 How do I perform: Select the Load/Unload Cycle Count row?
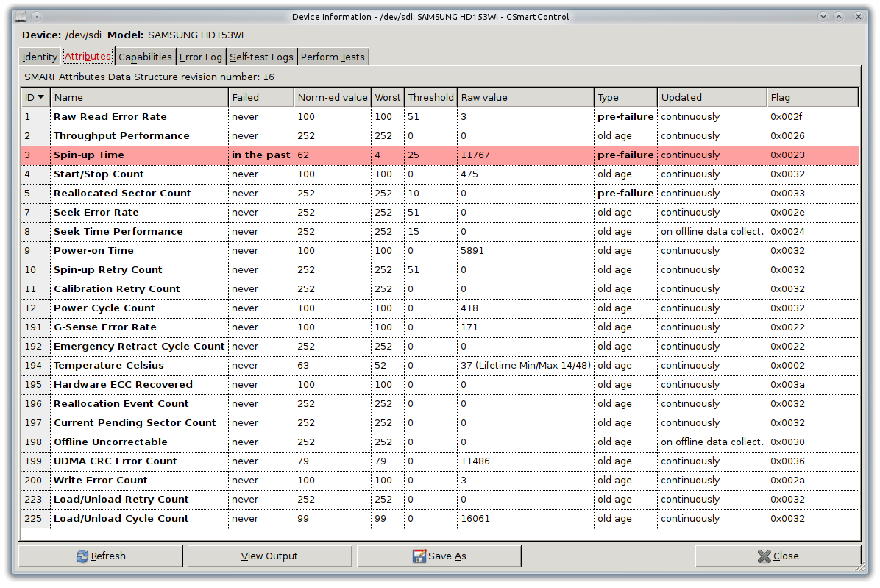pos(440,518)
